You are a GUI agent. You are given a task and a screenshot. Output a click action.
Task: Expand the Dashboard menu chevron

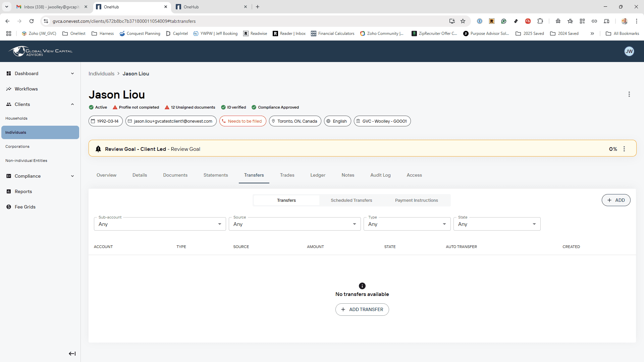(72, 73)
